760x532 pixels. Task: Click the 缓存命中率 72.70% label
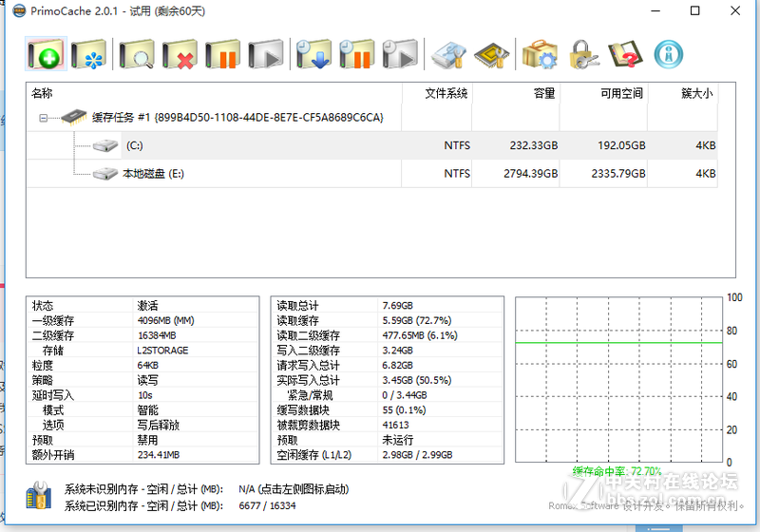click(x=617, y=471)
